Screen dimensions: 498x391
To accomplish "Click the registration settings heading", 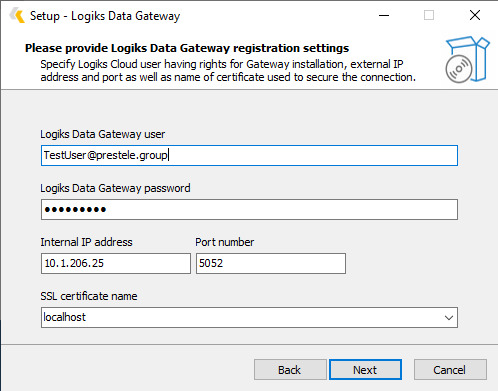I will (x=187, y=48).
